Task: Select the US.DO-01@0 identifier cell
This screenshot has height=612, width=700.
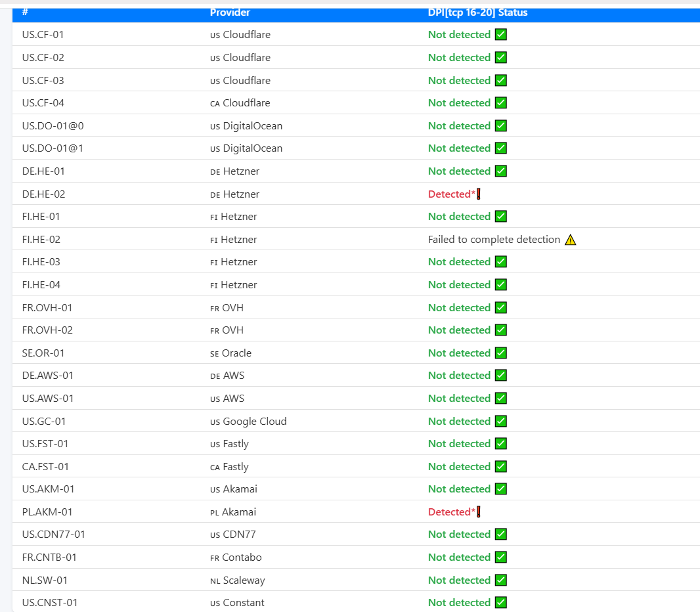Action: coord(53,126)
